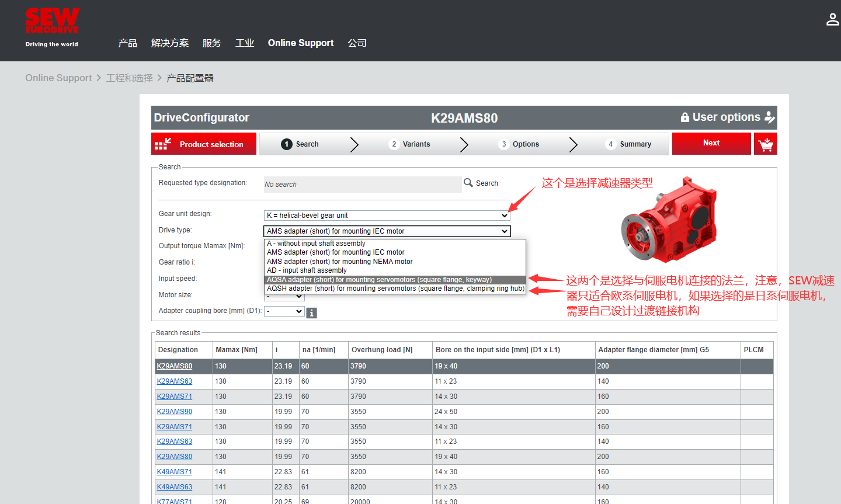Open the Gear unit design dropdown
Image resolution: width=841 pixels, height=504 pixels.
click(x=387, y=215)
